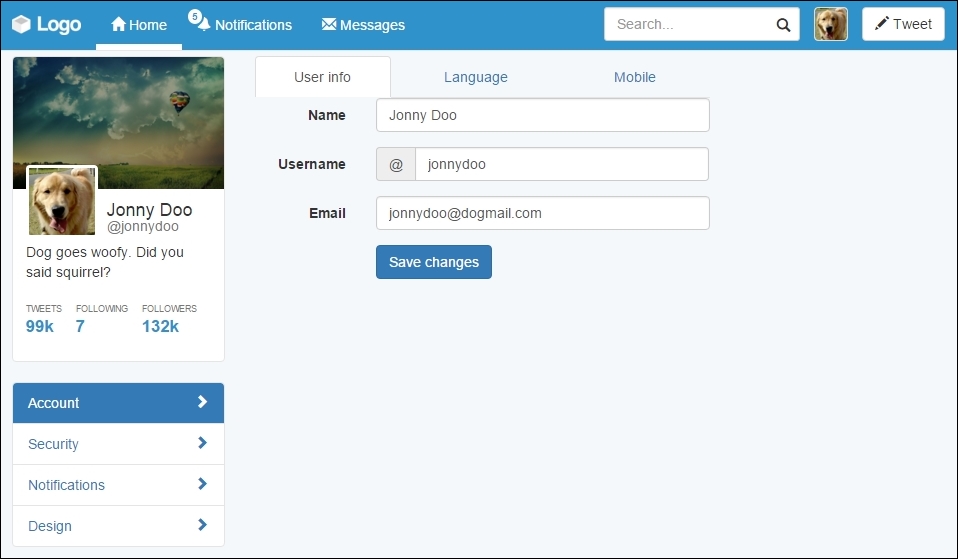Click the Save changes button
This screenshot has width=958, height=559.
coord(434,262)
